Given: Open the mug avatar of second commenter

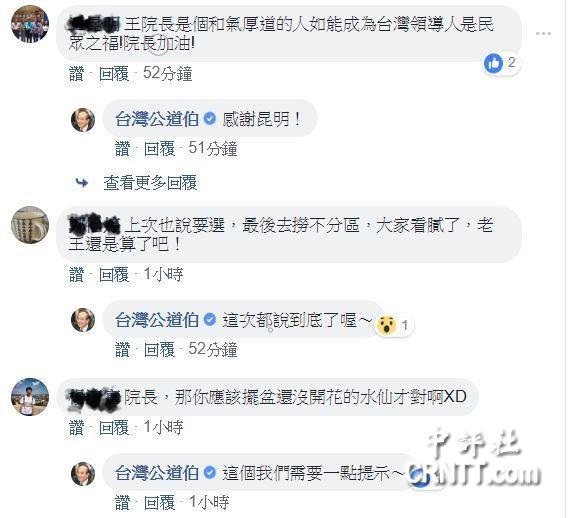Looking at the screenshot, I should 30,225.
